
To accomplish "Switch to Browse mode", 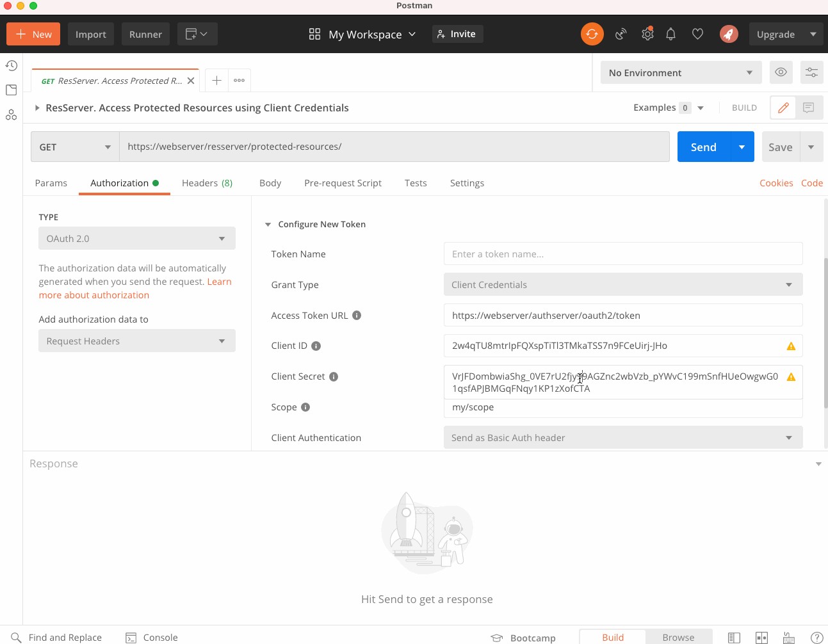I will tap(678, 637).
